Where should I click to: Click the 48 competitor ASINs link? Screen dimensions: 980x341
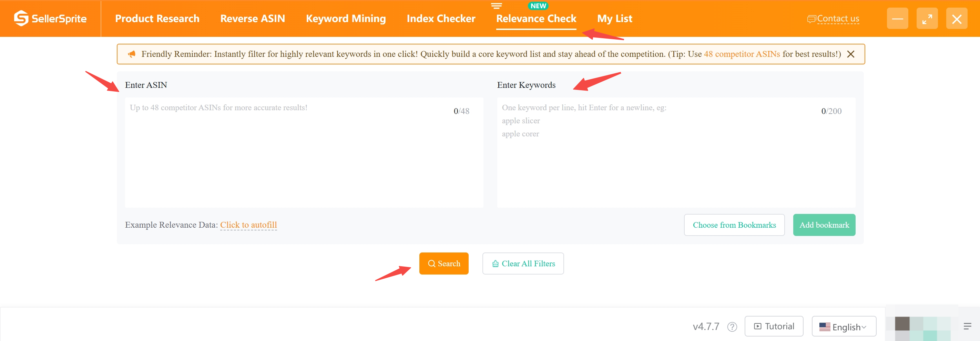[742, 54]
